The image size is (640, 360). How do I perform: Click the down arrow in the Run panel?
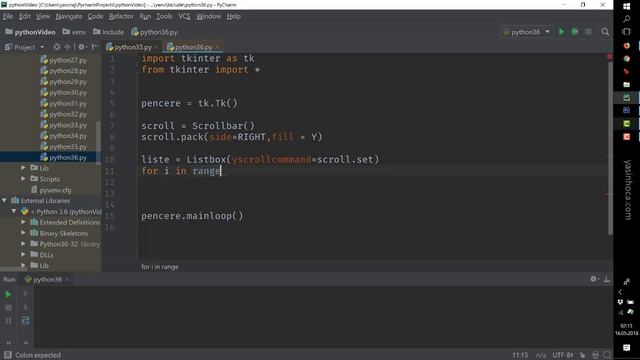(x=25, y=307)
